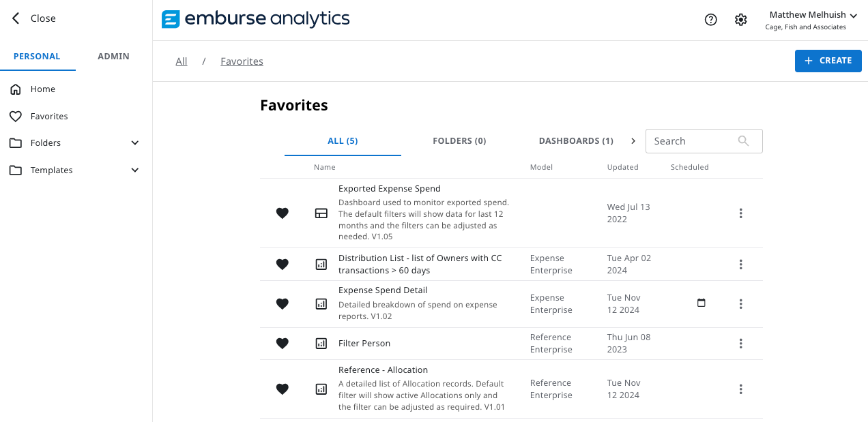Unfavorite the Reference - Allocation report

(x=282, y=389)
